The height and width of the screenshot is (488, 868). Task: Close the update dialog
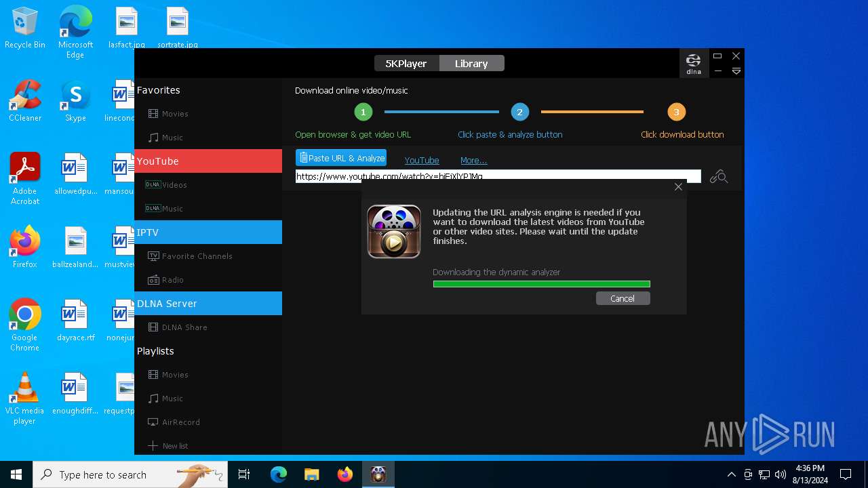click(678, 187)
